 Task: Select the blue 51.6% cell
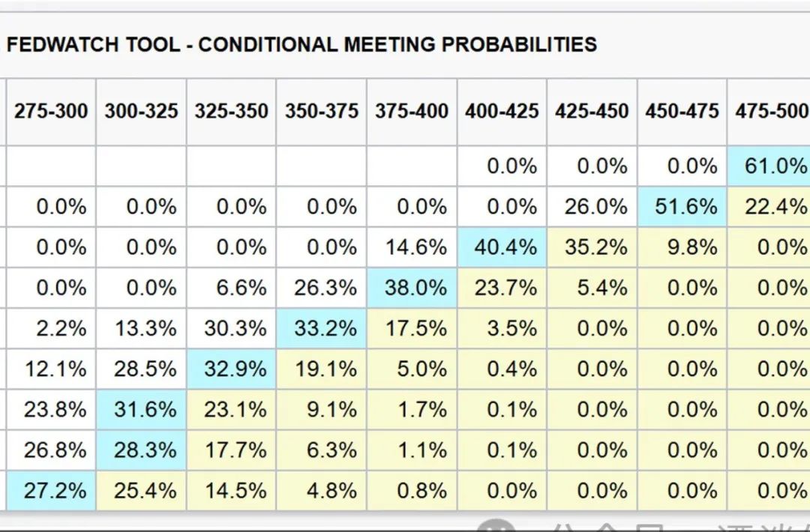(685, 207)
